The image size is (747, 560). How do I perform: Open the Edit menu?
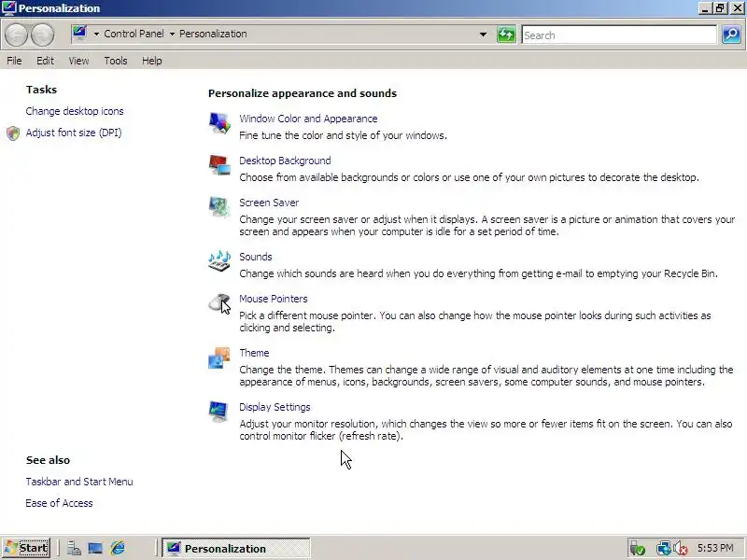45,61
